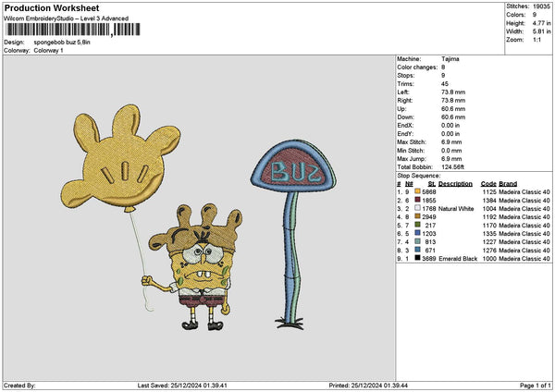
Task: Click the Trims value 45
Action: tap(445, 84)
